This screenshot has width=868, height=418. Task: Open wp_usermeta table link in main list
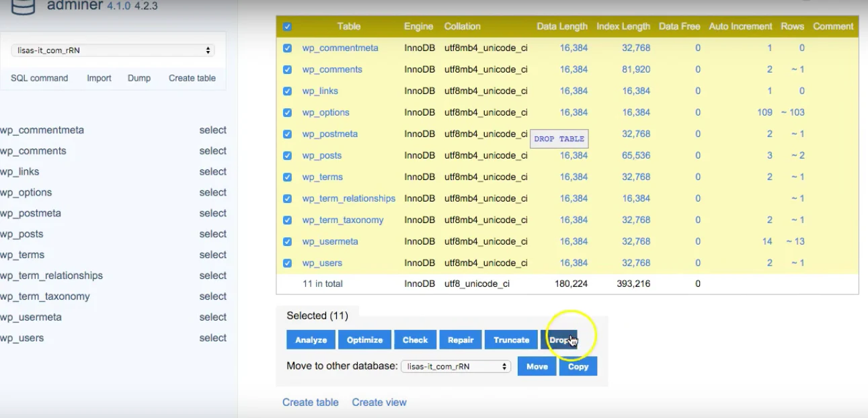pyautogui.click(x=330, y=242)
